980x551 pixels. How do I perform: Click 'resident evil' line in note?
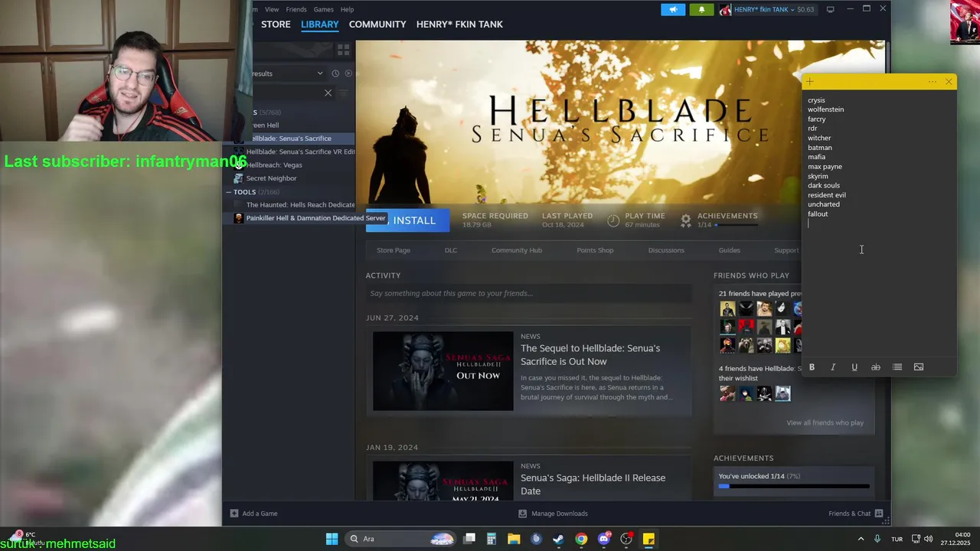coord(827,195)
